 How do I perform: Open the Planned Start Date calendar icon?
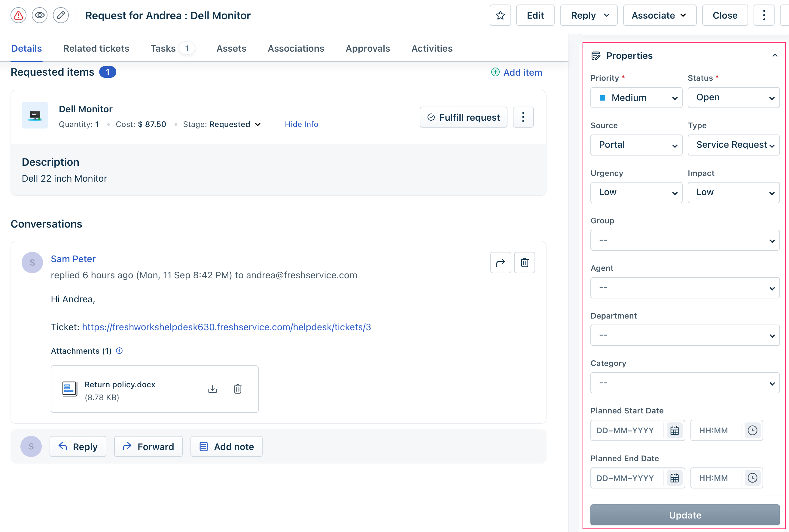coord(674,431)
